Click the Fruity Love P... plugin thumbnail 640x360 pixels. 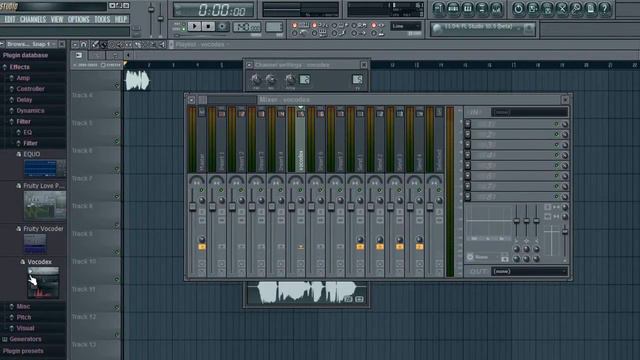[x=44, y=205]
